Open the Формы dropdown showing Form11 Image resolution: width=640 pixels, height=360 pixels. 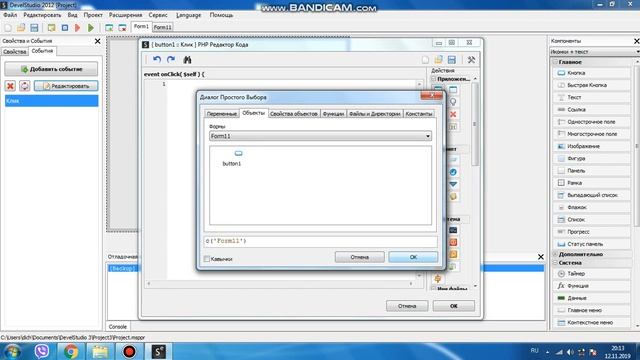320,136
